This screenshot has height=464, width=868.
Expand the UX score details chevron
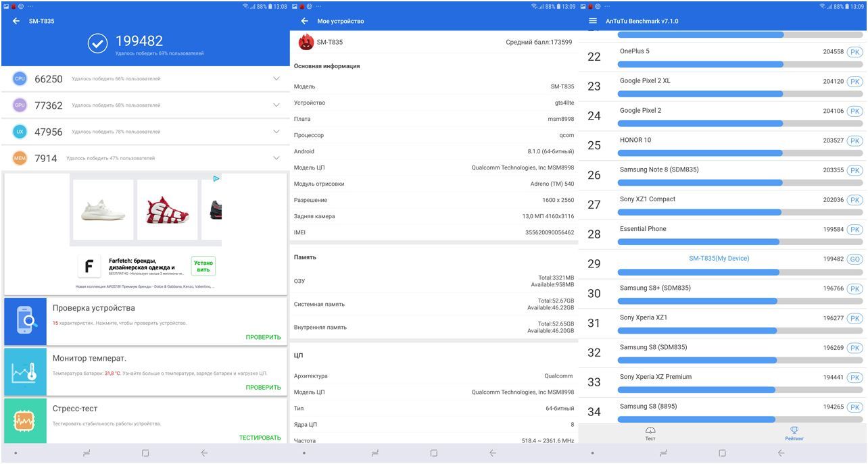pyautogui.click(x=276, y=131)
